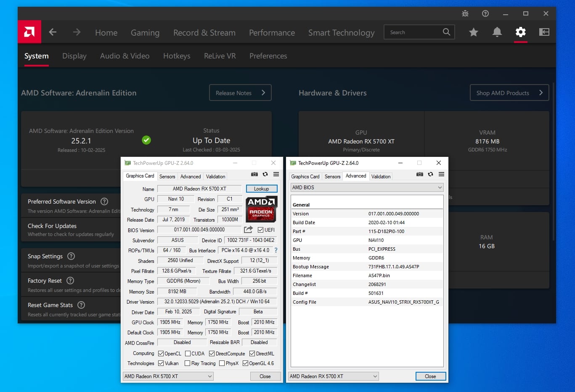Image resolution: width=575 pixels, height=392 pixels.
Task: Go forward with the right arrow
Action: pyautogui.click(x=77, y=32)
